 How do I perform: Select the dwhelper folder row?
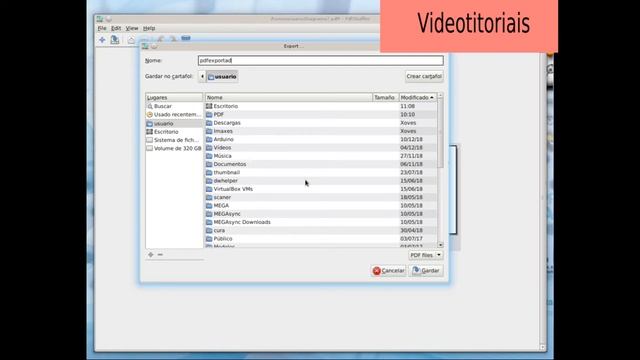(x=320, y=180)
